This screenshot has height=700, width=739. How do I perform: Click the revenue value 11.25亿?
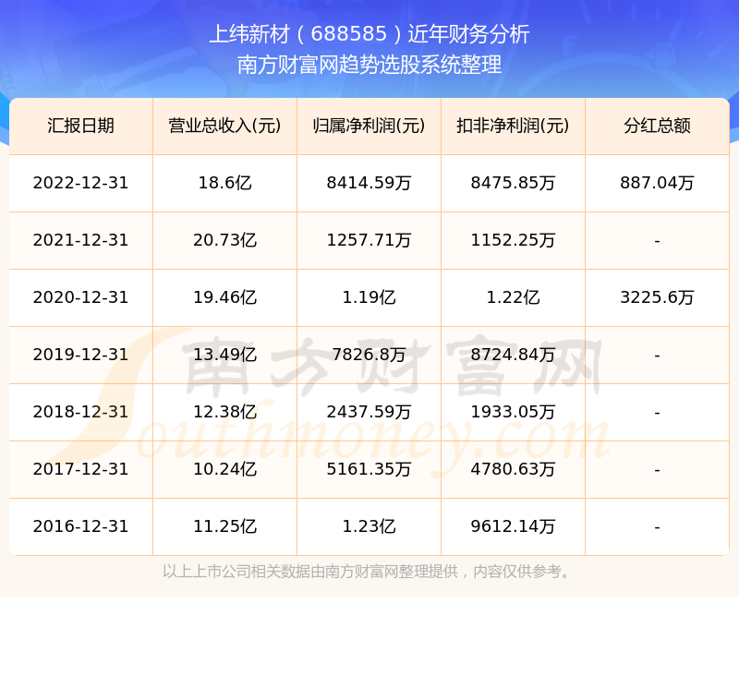coord(224,526)
